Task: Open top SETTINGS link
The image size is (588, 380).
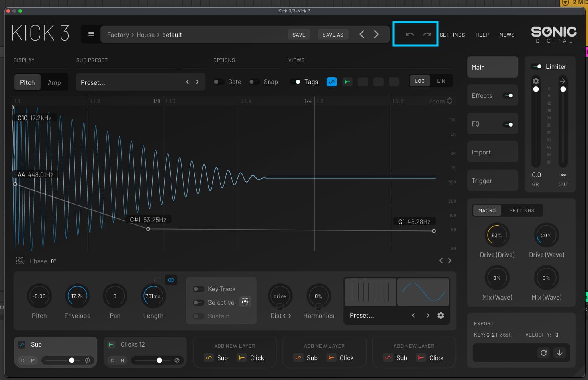Action: (x=452, y=35)
